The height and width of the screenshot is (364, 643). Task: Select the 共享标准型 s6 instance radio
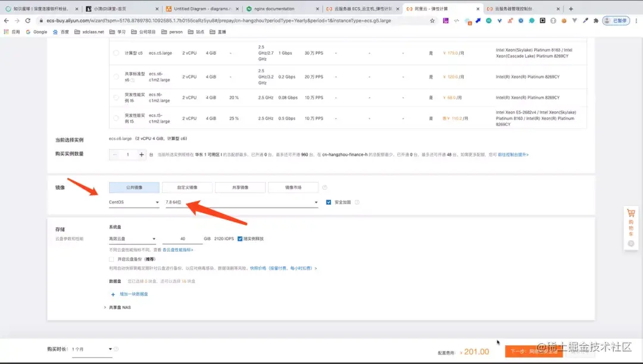pyautogui.click(x=116, y=77)
